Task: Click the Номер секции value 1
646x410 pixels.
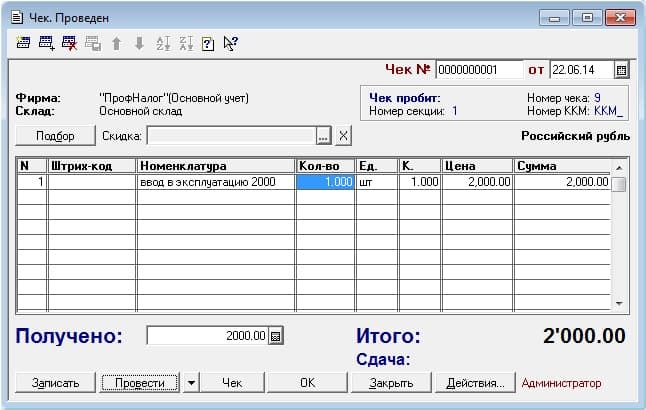Action: pos(454,111)
